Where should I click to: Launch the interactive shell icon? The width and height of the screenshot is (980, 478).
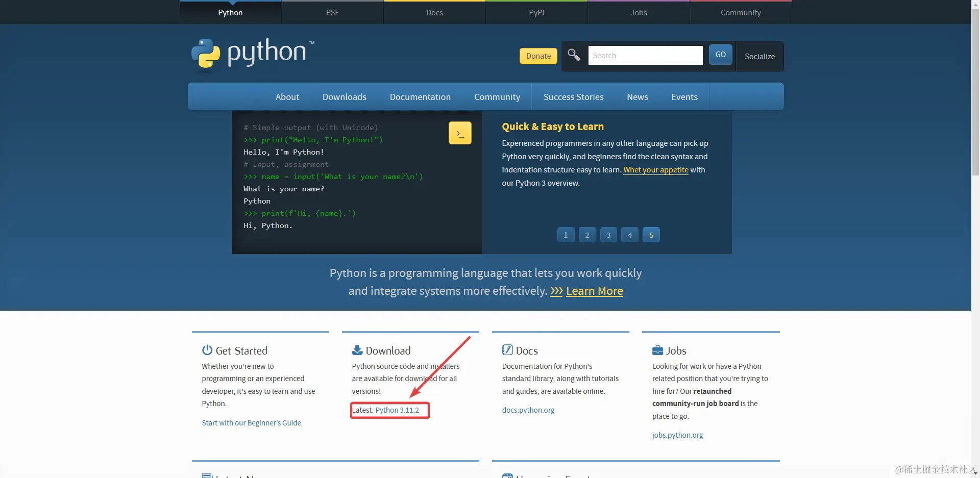[460, 133]
